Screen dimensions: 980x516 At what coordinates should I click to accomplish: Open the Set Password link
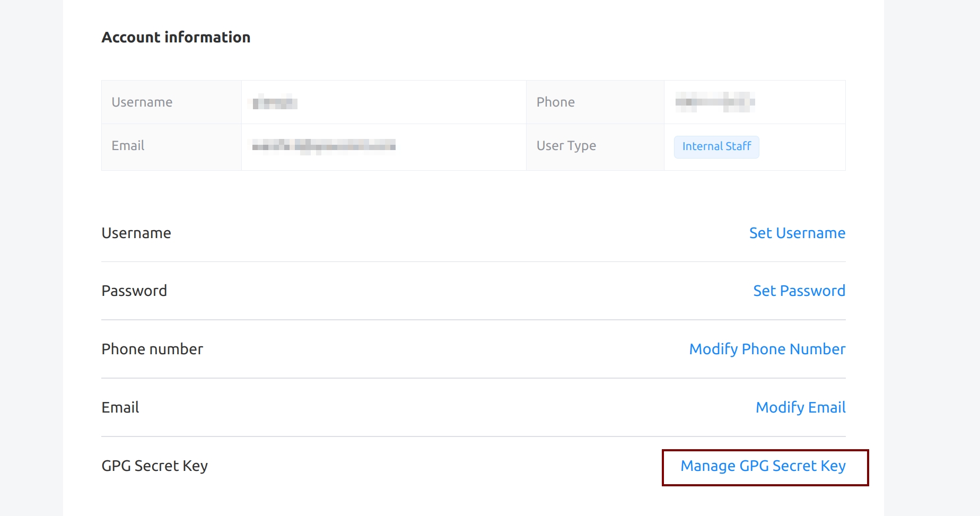coord(799,291)
